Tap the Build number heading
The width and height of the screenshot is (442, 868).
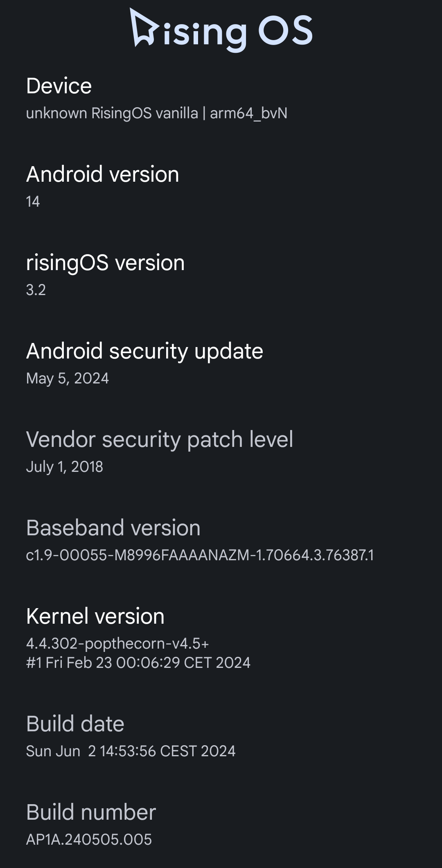click(x=91, y=812)
